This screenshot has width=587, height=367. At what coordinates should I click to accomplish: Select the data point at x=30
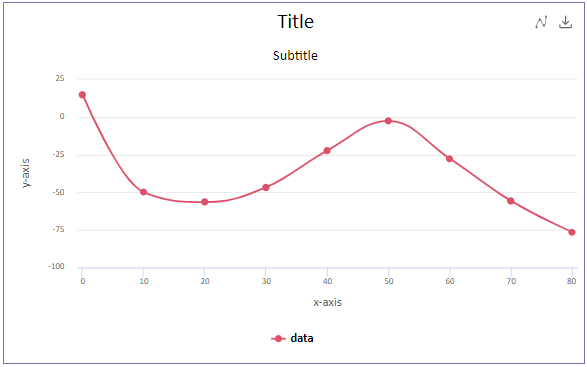click(266, 187)
